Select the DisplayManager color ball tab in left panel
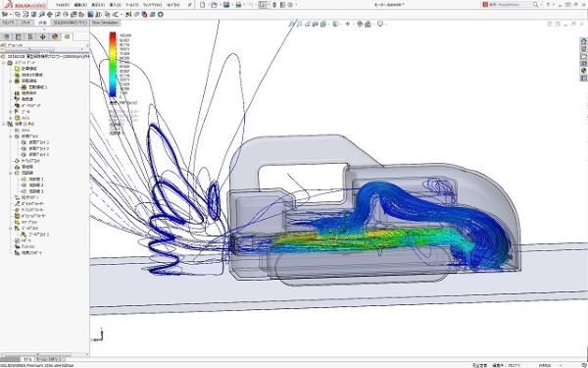The height and width of the screenshot is (368, 588). tap(55, 37)
